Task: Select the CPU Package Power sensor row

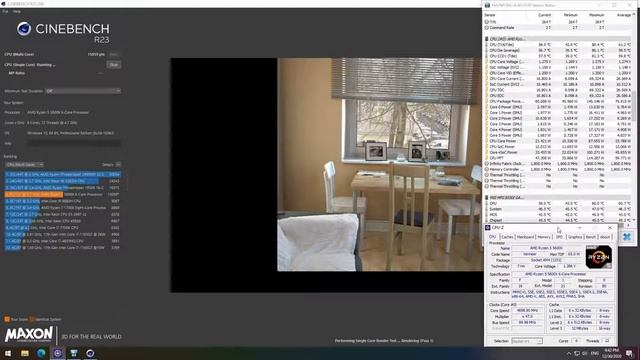Action: coord(558,101)
